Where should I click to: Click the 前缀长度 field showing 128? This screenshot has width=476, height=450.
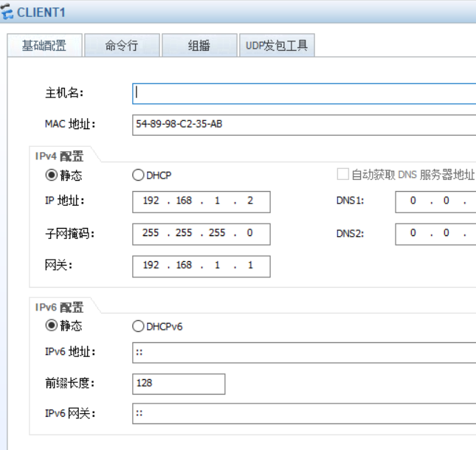(179, 384)
